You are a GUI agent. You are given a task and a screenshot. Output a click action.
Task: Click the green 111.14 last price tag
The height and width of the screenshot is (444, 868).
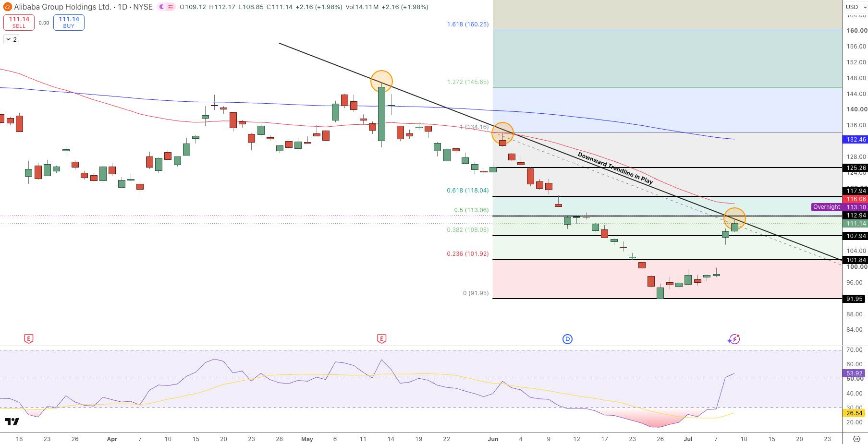pyautogui.click(x=856, y=224)
